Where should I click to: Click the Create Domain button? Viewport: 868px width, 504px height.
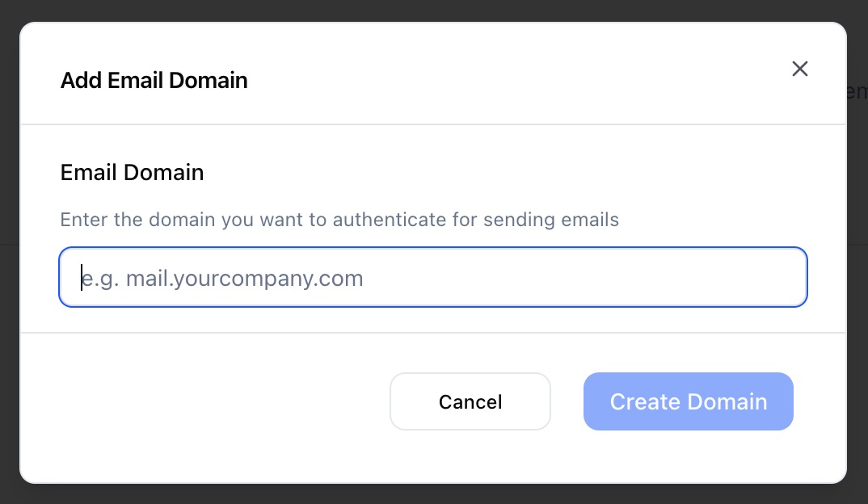tap(688, 401)
